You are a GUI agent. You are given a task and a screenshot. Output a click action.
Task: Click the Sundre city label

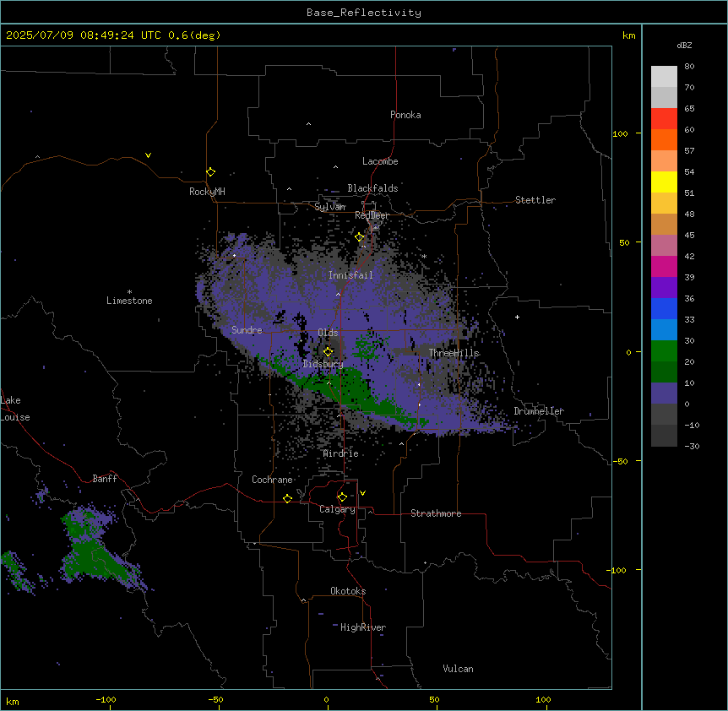pos(247,330)
